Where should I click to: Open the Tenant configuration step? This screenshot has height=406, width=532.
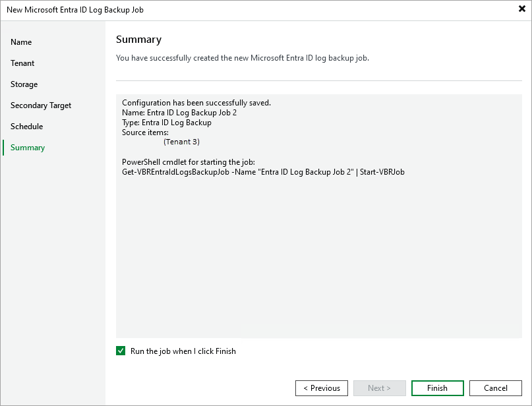[22, 63]
